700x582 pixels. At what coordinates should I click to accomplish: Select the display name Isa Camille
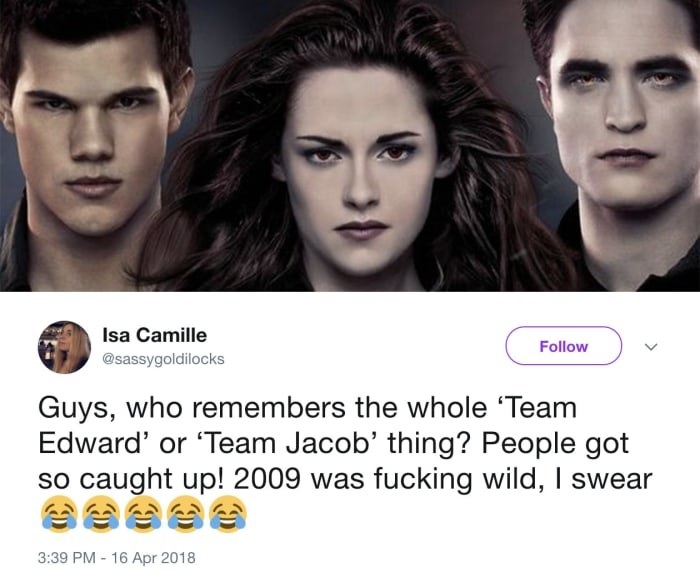click(154, 335)
